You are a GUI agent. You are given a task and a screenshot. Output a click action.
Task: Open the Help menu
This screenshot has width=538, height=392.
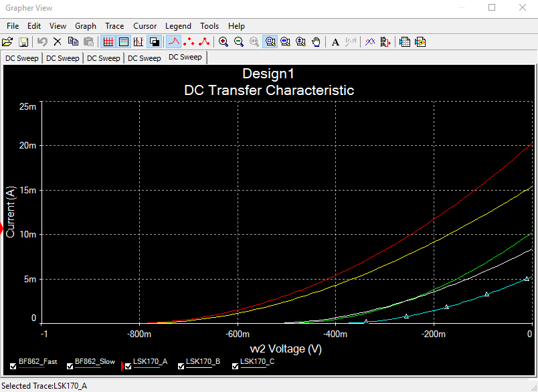tap(236, 26)
